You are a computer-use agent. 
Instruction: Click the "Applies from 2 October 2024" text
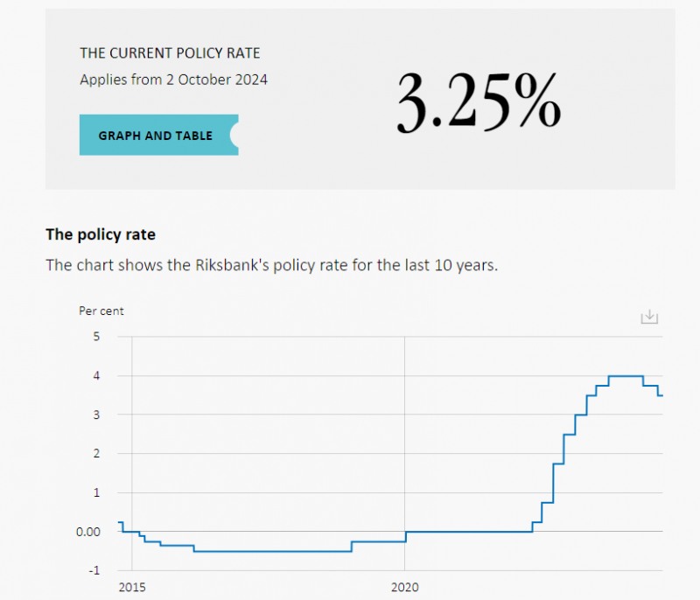pos(173,80)
